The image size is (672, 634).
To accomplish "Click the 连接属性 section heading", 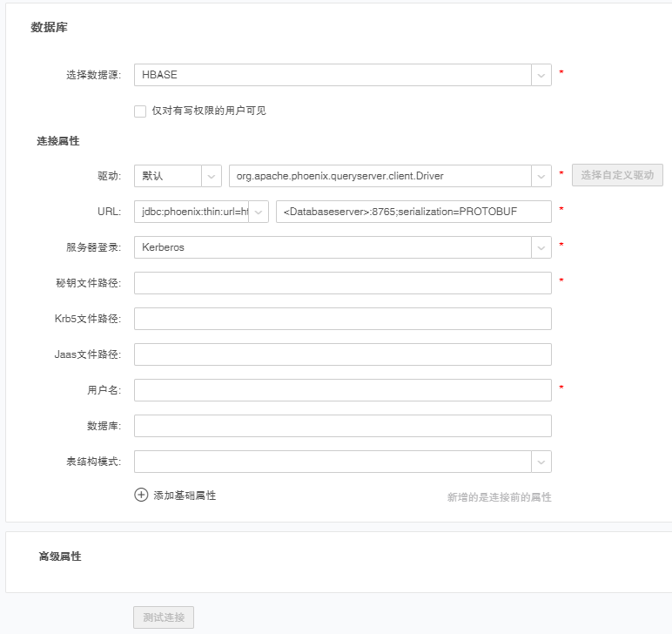I will click(x=57, y=140).
